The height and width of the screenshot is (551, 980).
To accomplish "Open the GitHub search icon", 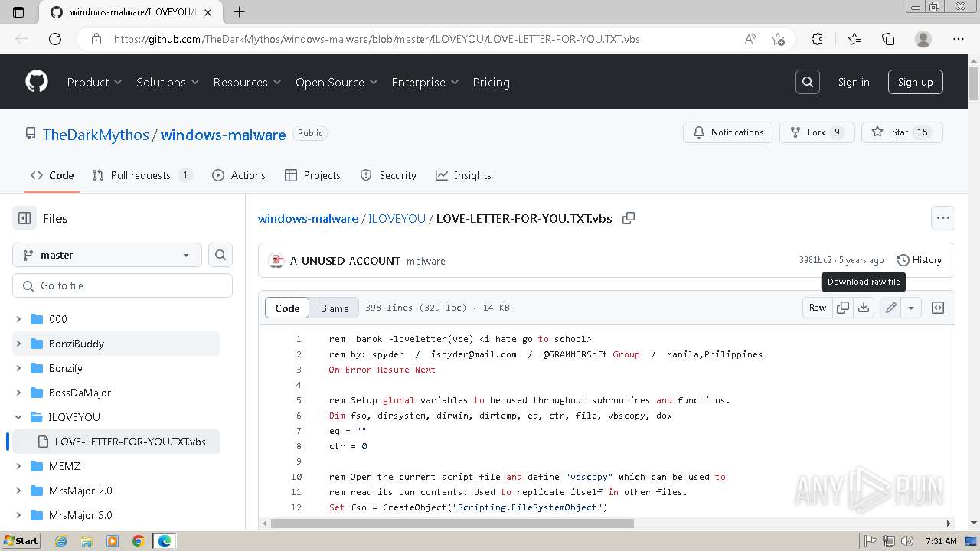I will (x=808, y=82).
